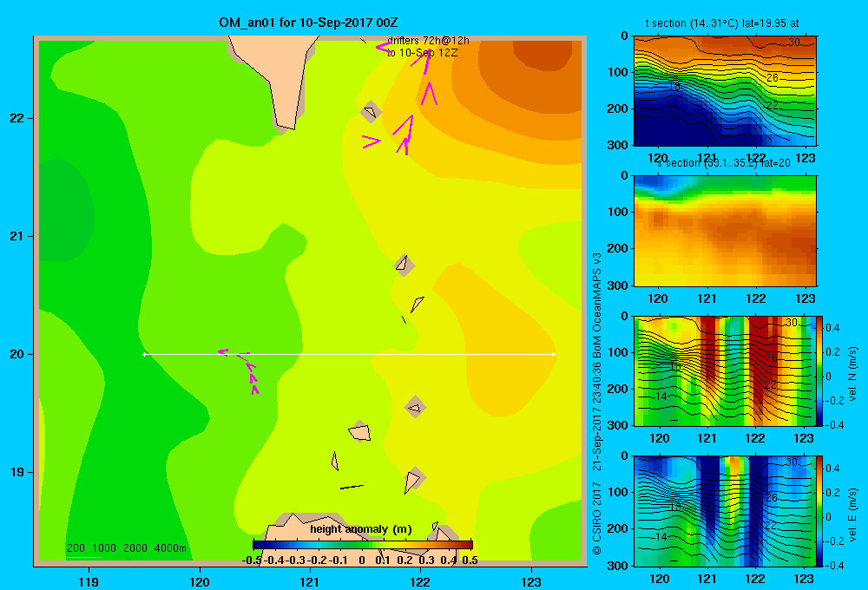Click the 'height anomaly (m)' legend title

361,529
